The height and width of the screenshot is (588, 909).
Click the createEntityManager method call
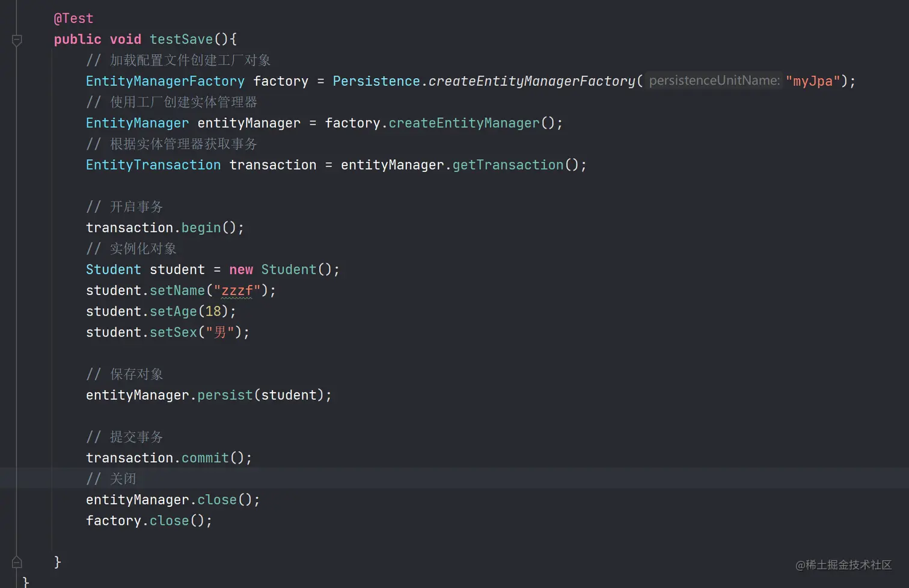coord(464,123)
